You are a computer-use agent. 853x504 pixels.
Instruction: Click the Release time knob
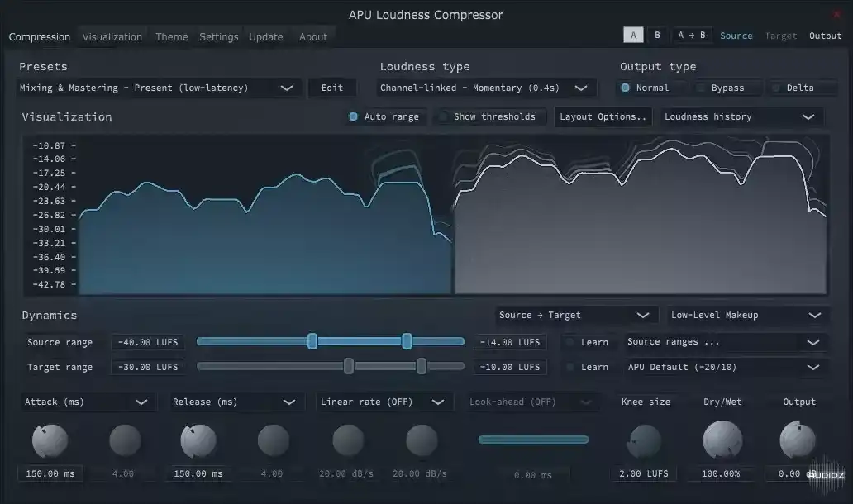pyautogui.click(x=198, y=440)
